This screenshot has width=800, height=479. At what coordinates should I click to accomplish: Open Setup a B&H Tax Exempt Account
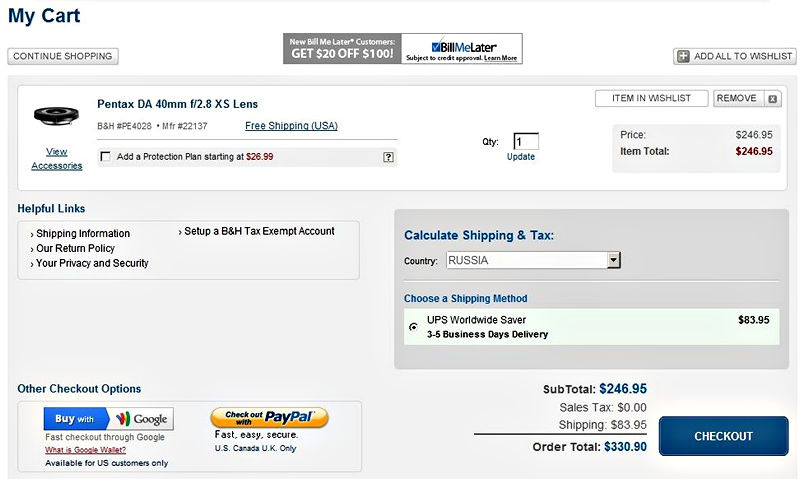pyautogui.click(x=259, y=231)
